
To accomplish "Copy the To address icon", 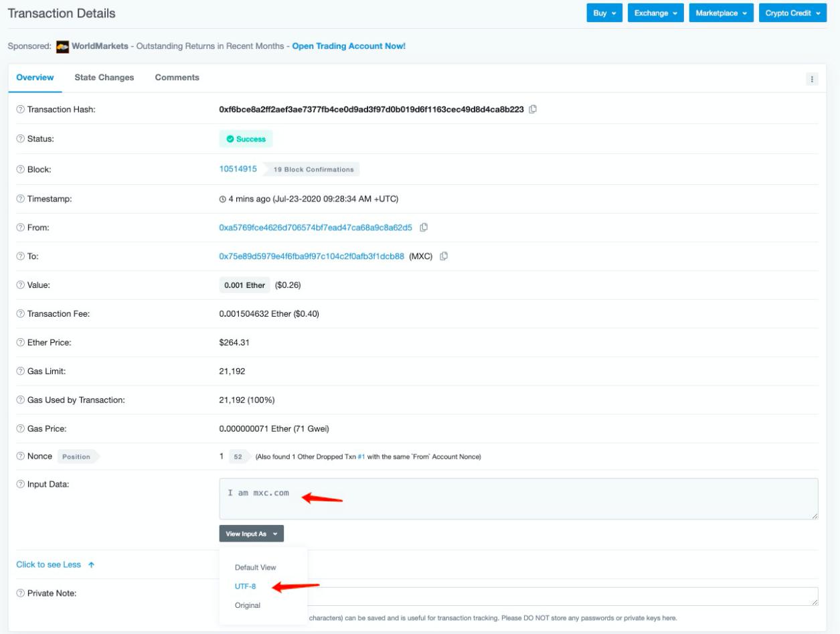I will tap(444, 256).
